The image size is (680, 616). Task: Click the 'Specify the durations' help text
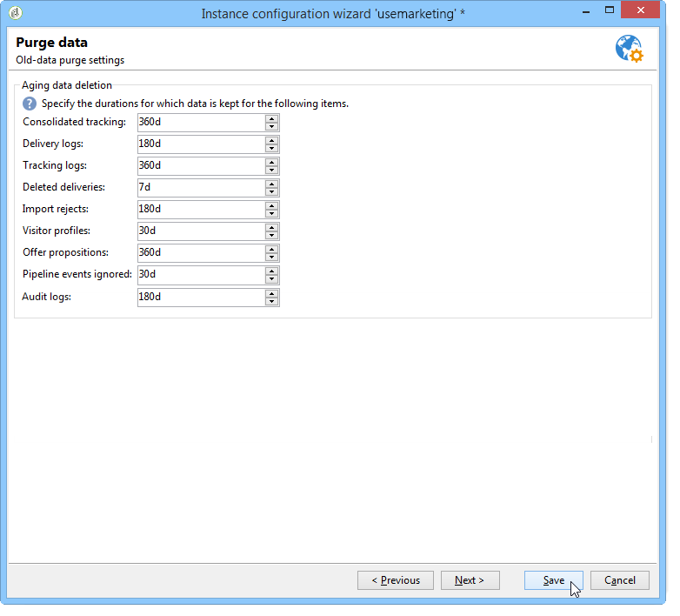pyautogui.click(x=195, y=104)
